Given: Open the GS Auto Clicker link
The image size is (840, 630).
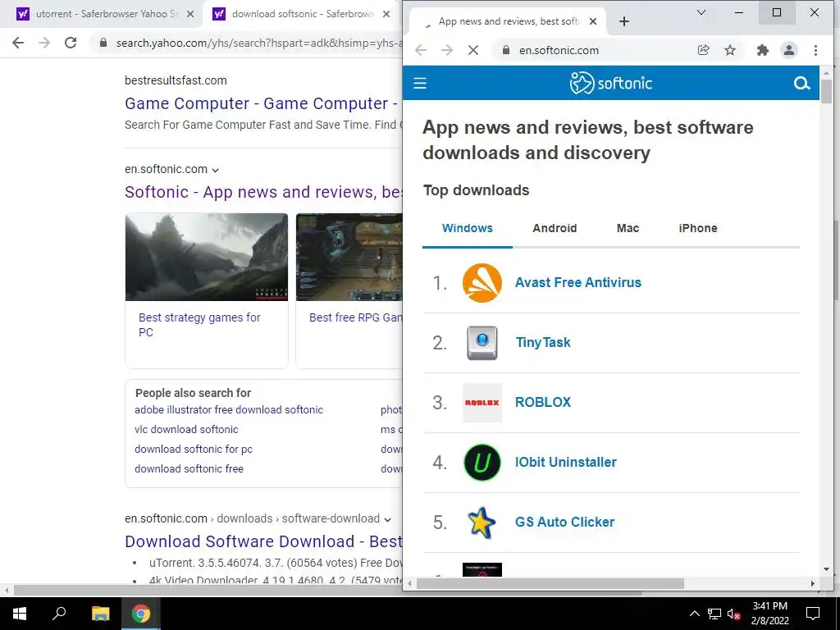Looking at the screenshot, I should (x=564, y=523).
